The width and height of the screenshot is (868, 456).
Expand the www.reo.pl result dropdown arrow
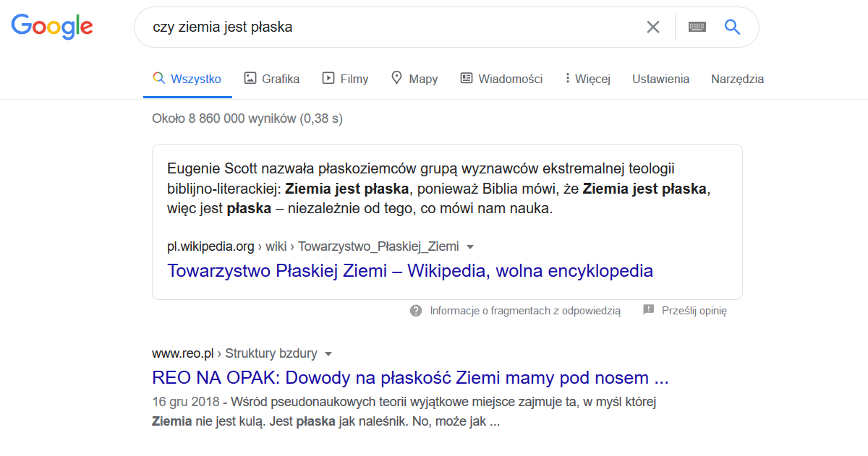(x=328, y=354)
